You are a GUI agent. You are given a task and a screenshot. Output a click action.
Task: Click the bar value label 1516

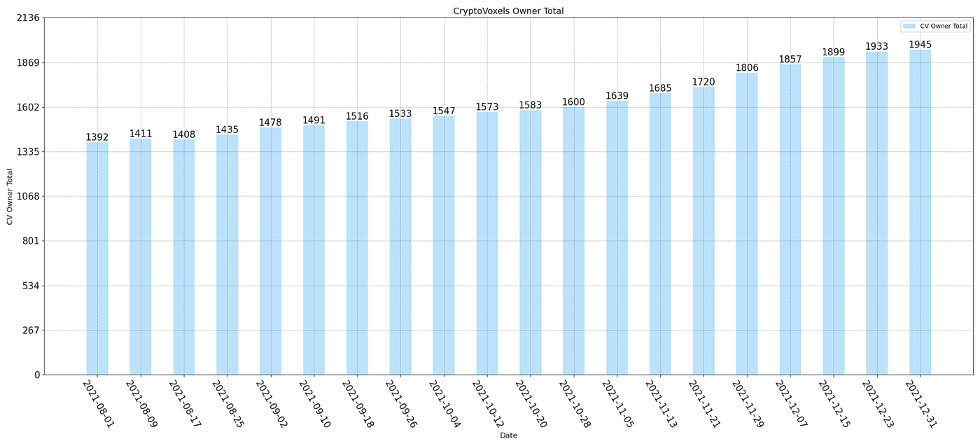tap(357, 116)
